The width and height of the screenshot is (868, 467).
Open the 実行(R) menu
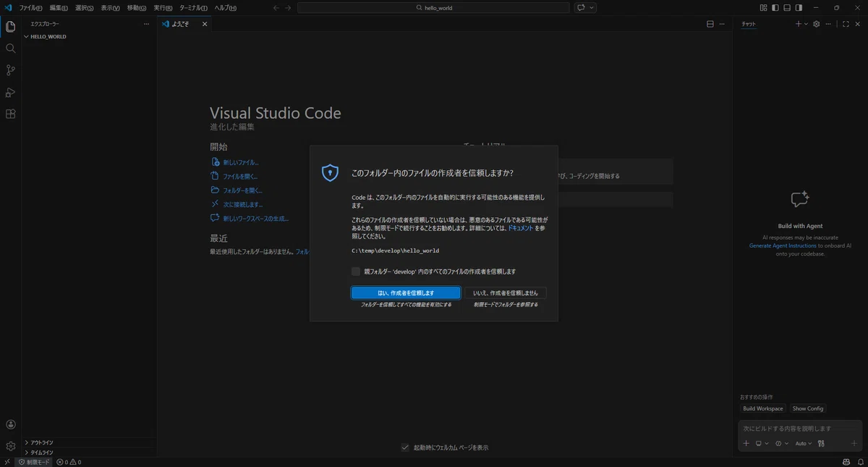click(x=163, y=8)
